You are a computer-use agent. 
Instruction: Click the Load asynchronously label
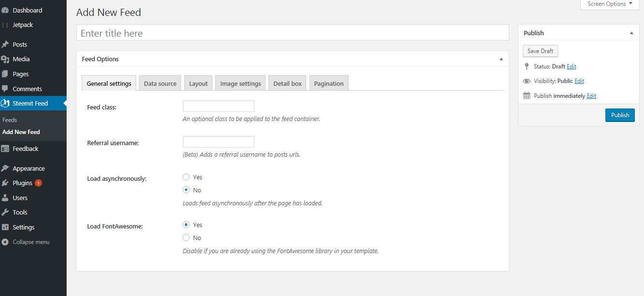coord(117,178)
